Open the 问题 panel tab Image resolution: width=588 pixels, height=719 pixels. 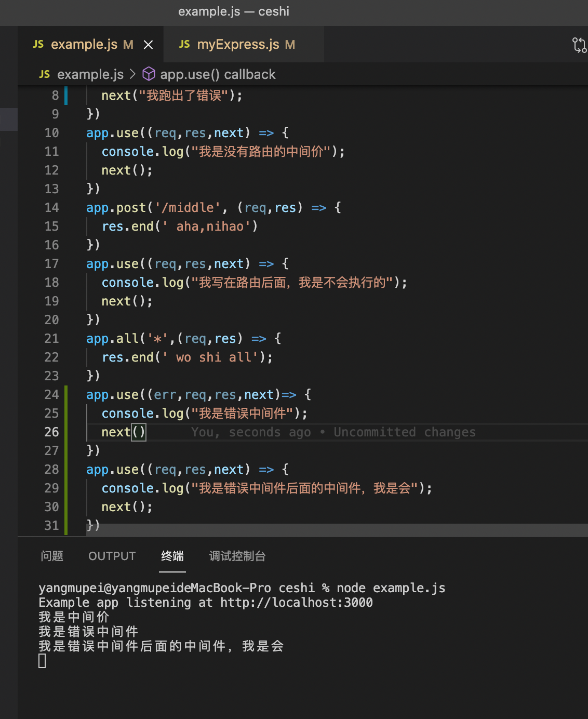52,556
